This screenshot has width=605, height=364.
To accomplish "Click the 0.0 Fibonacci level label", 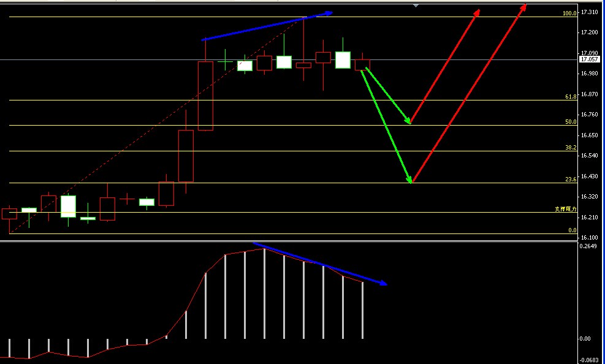I will 571,230.
